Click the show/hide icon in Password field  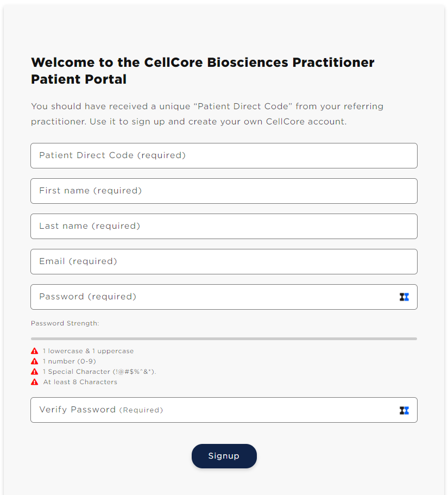click(404, 297)
